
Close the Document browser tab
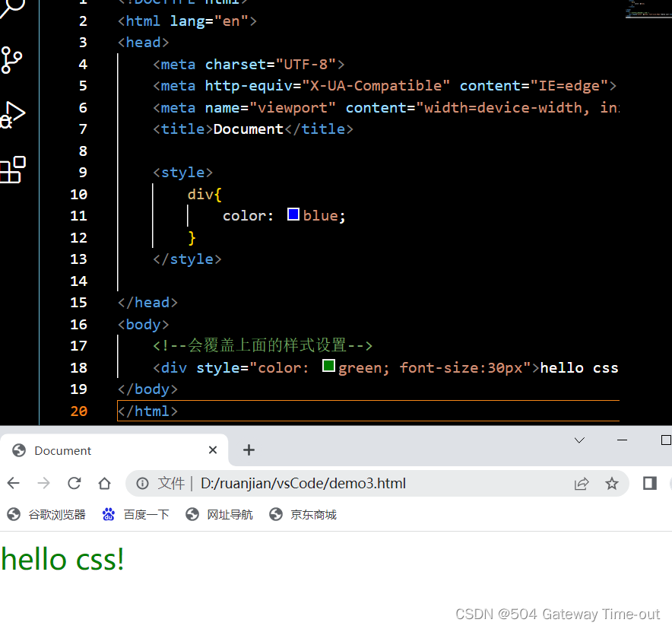click(x=213, y=450)
